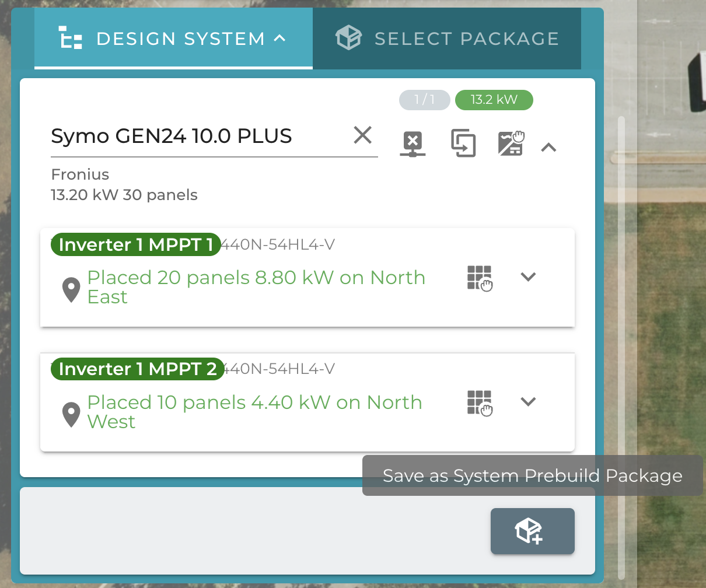
Task: Click the Select Package box icon
Action: [349, 38]
